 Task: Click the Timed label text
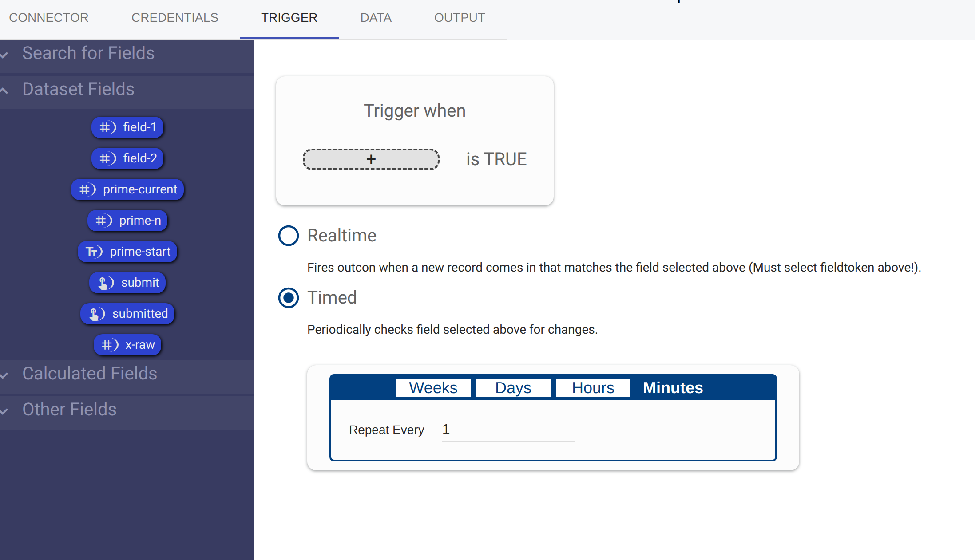332,298
